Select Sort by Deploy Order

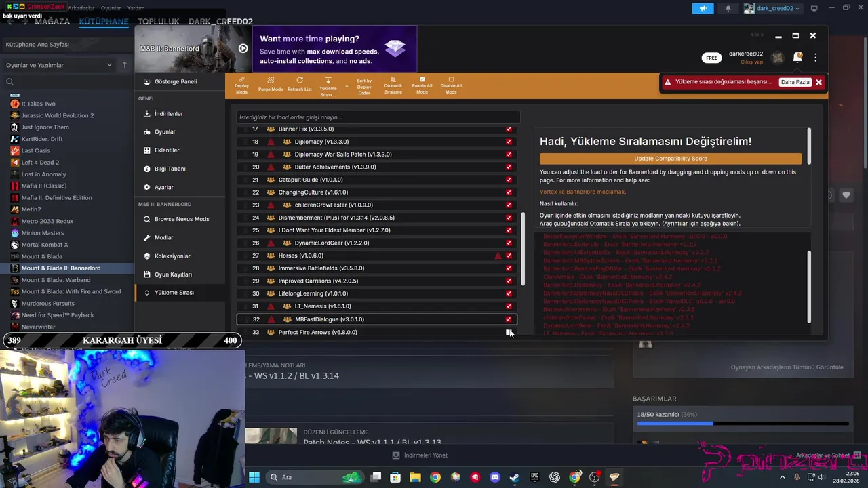[x=364, y=85]
